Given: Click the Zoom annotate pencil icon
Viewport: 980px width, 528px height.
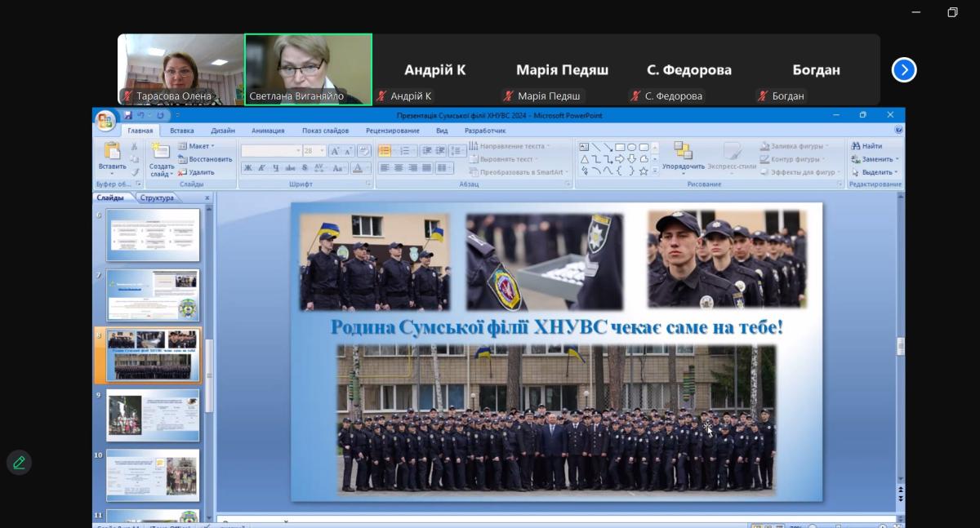Looking at the screenshot, I should pyautogui.click(x=19, y=463).
